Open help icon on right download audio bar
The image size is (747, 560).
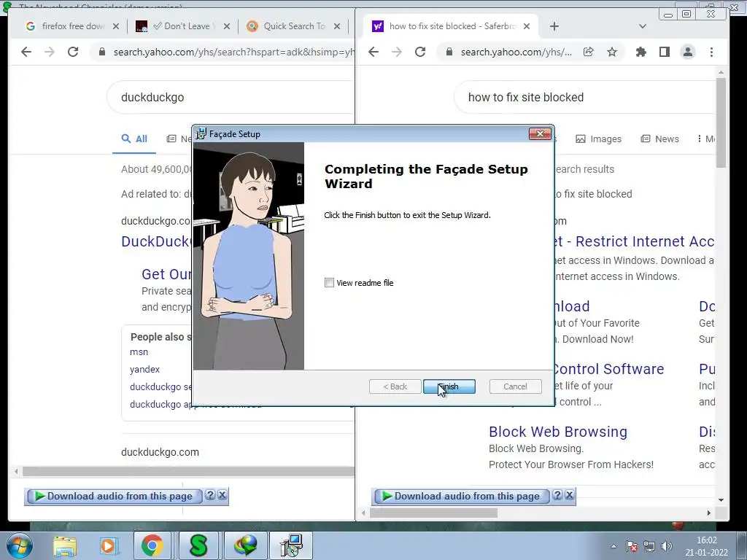point(557,495)
